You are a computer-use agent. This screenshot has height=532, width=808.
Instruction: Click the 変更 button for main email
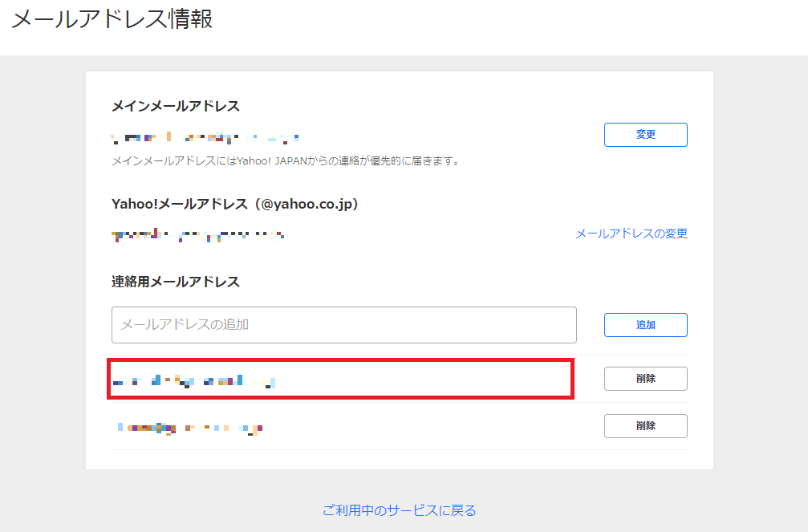pos(645,135)
